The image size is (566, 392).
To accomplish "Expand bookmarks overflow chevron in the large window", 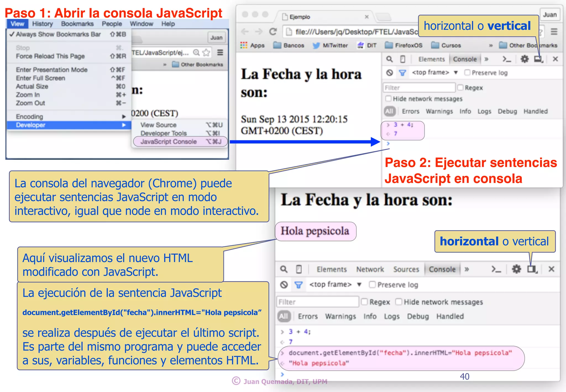I will [x=491, y=45].
